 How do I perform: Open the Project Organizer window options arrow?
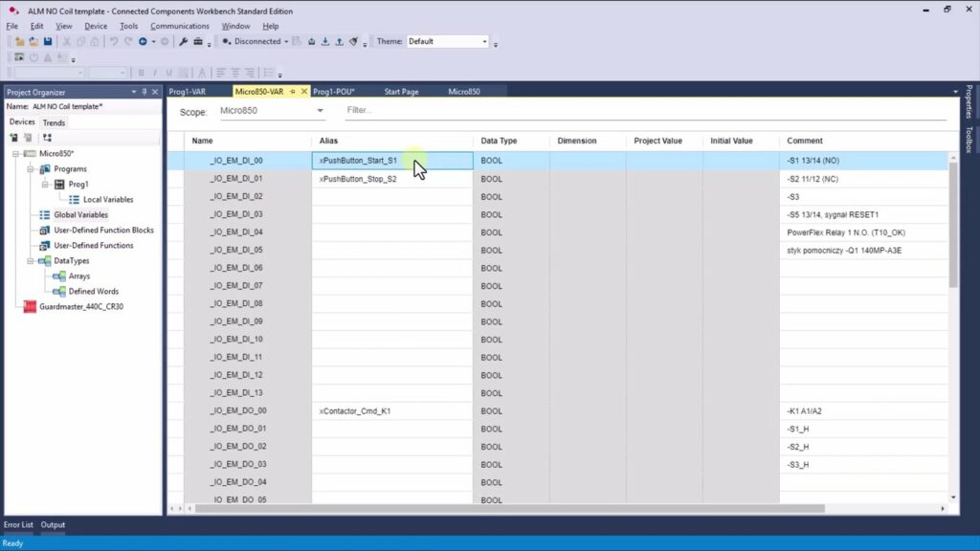click(x=134, y=92)
